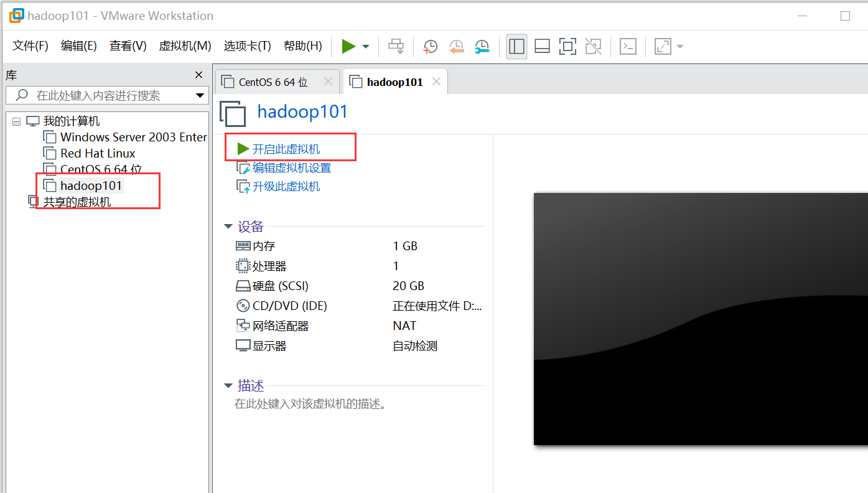The width and height of the screenshot is (868, 493).
Task: Click Send Ctrl+Alt+Del toolbar icon
Action: pyautogui.click(x=396, y=46)
